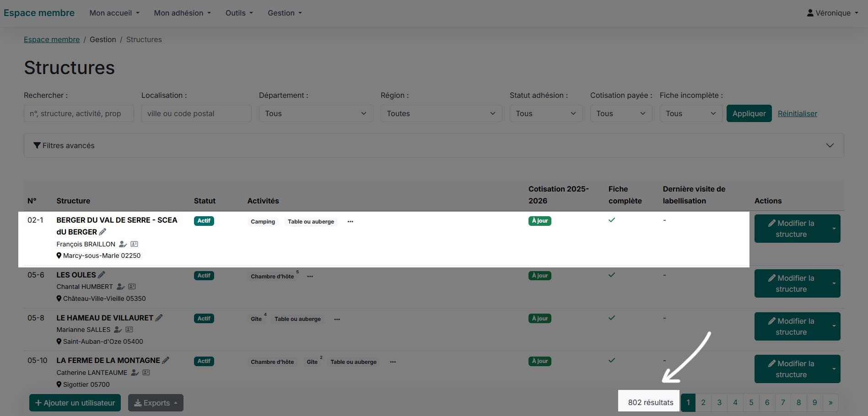
Task: Open ID card icon next to Catherine LANTEAUME
Action: pos(146,373)
